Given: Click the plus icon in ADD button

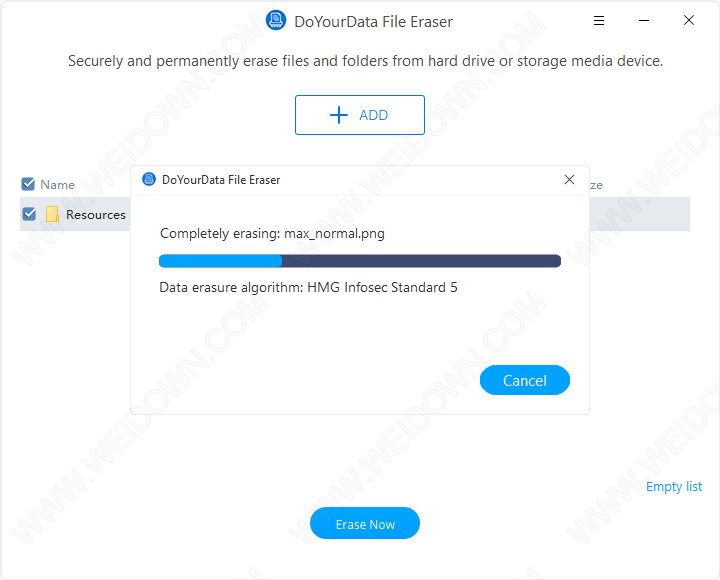Looking at the screenshot, I should (339, 115).
